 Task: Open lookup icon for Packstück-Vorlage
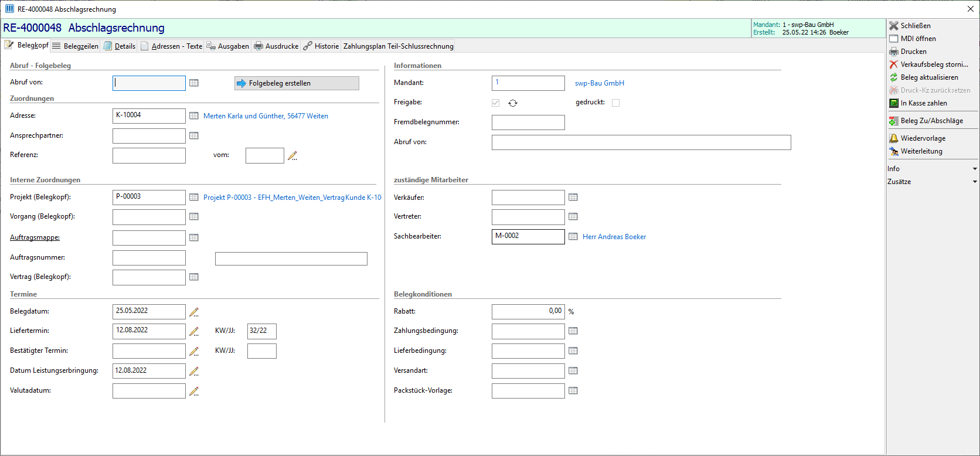point(573,391)
